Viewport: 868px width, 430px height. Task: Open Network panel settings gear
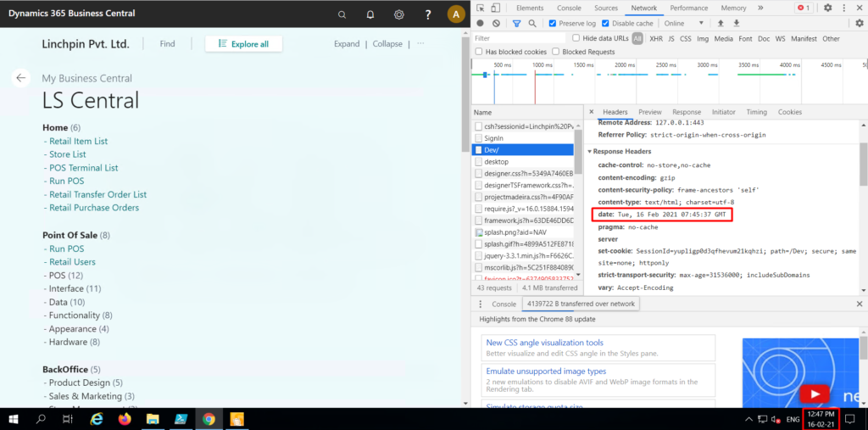coord(860,23)
